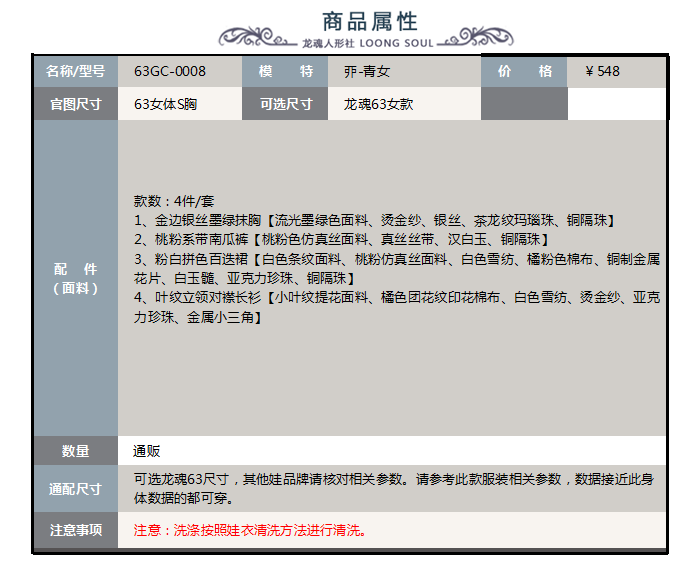Click the 款数：4件/套 line

[172, 200]
